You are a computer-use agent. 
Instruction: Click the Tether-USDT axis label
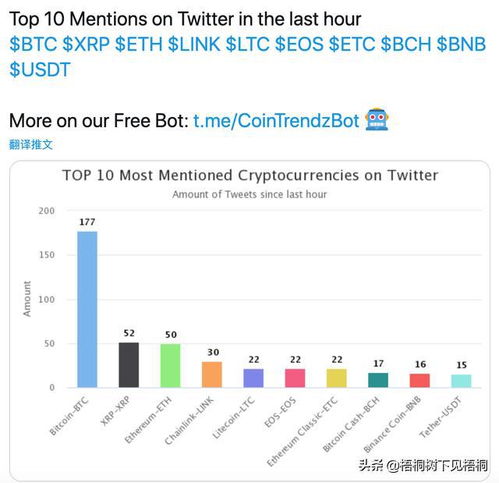click(440, 417)
